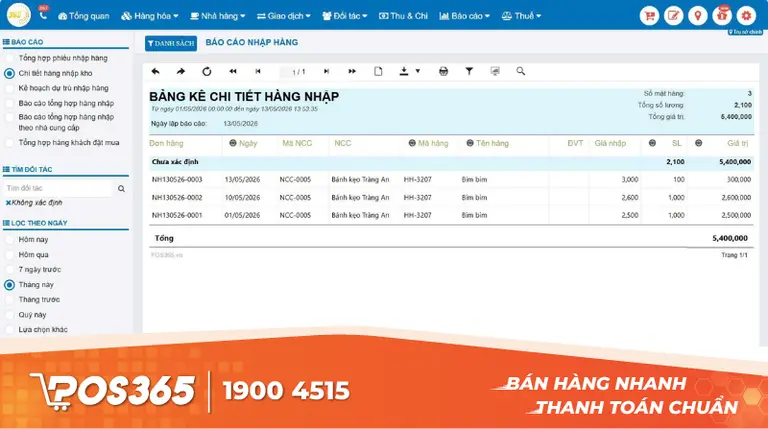The width and height of the screenshot is (768, 429).
Task: Select Kế hoạch dự trù nhập hàng
Action: [57, 88]
